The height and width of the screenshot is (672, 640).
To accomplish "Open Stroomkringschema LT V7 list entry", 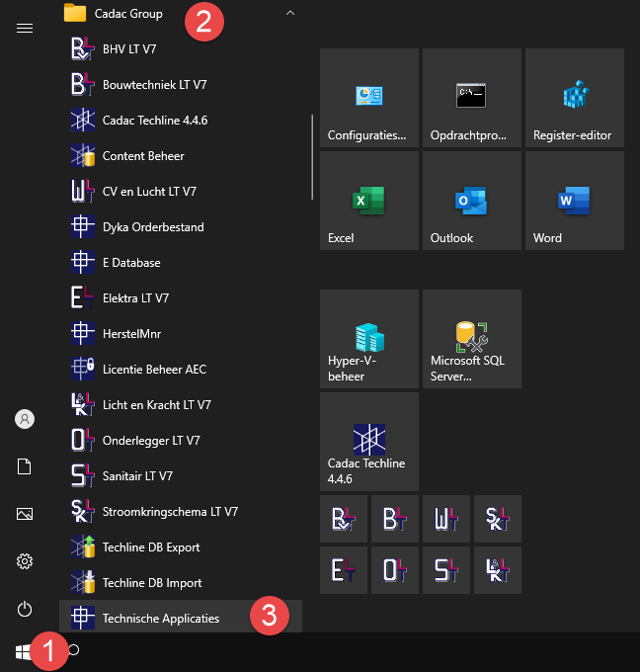I will coord(181,511).
